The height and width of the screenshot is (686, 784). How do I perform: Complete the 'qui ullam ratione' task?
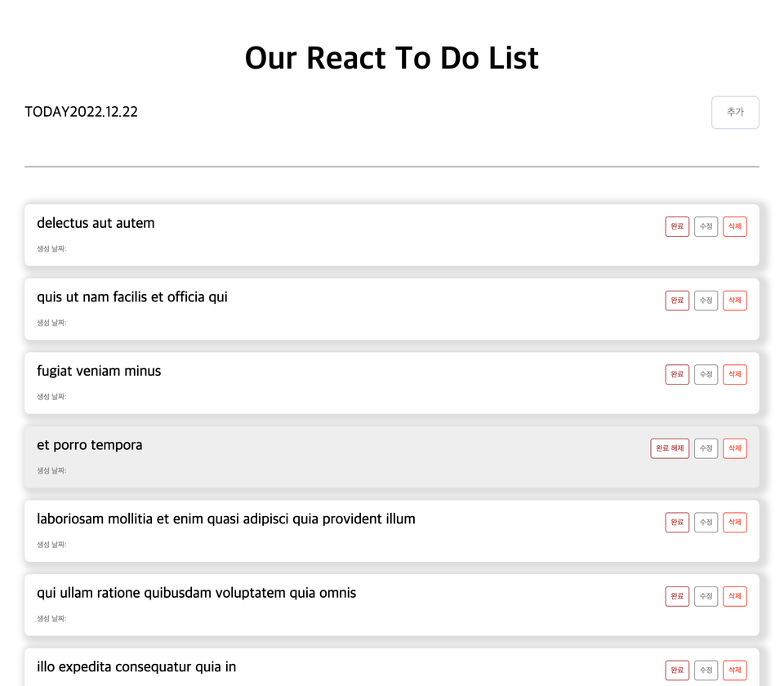pos(677,596)
